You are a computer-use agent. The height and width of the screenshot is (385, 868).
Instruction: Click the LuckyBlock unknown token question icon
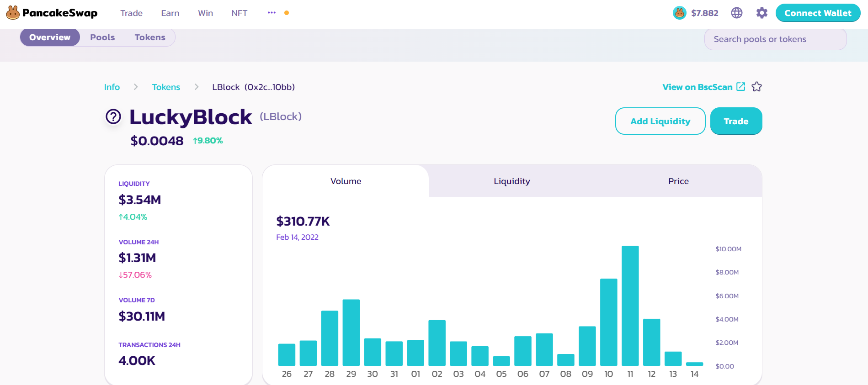[x=113, y=117]
